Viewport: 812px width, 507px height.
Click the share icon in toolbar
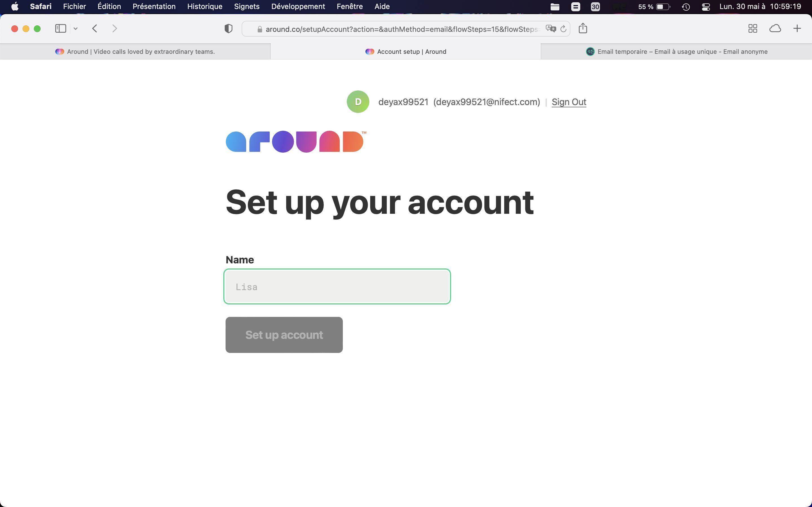click(583, 28)
